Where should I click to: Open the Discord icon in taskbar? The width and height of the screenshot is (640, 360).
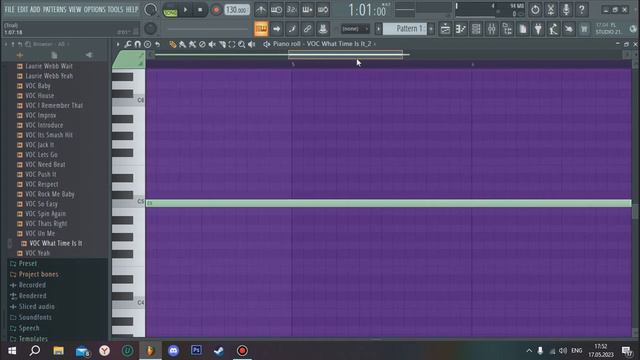(x=173, y=351)
